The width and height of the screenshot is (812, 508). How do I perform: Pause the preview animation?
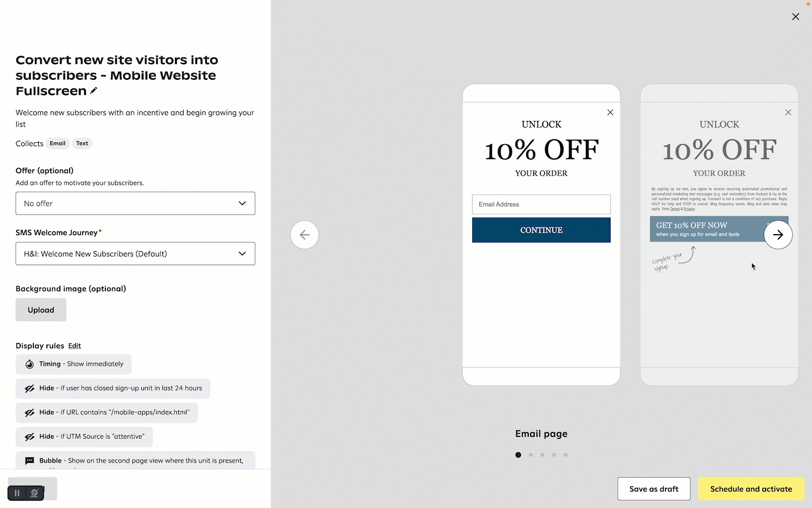click(x=16, y=493)
